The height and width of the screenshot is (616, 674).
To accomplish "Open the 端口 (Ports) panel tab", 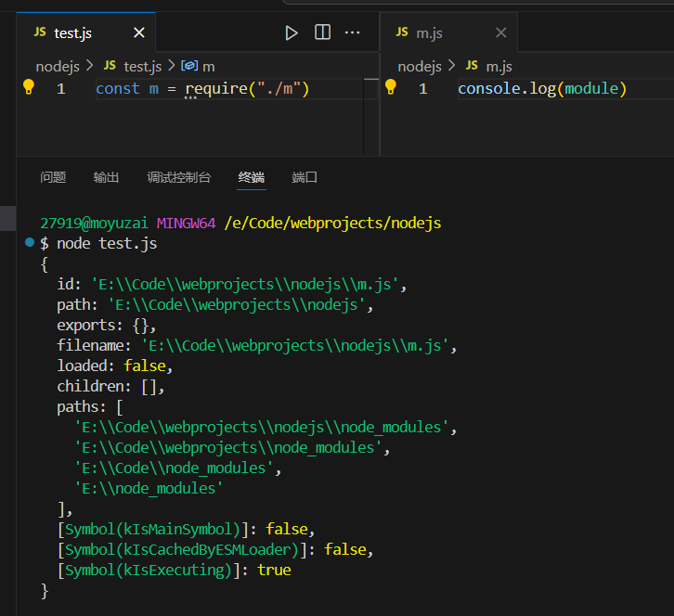I will 305,177.
